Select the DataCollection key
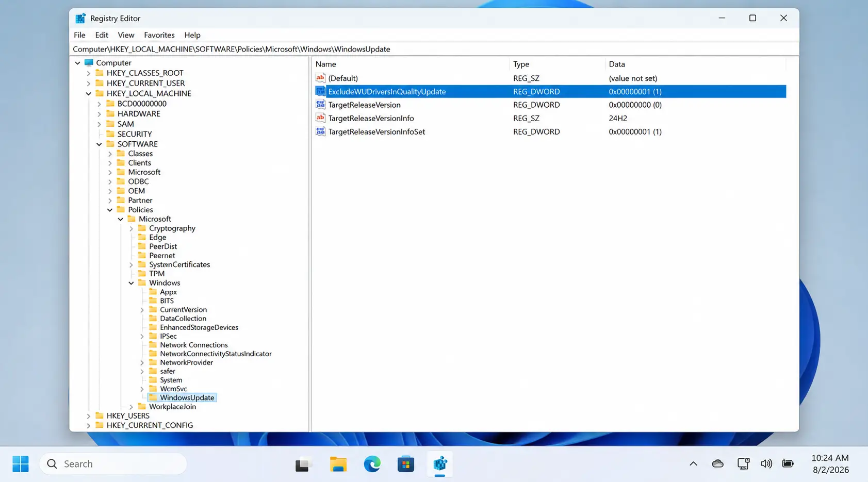 point(183,319)
